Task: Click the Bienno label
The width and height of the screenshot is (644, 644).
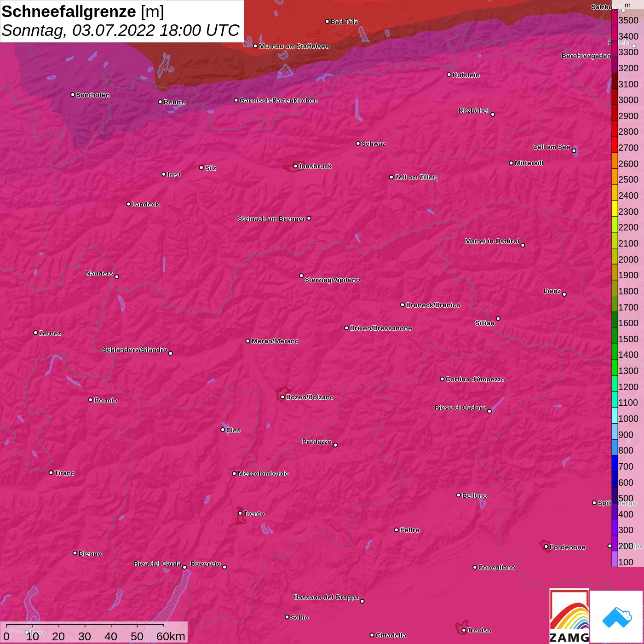Action: (90, 553)
